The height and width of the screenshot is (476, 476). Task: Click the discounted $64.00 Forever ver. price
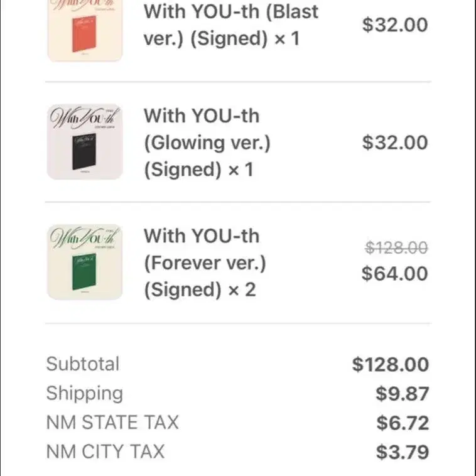pyautogui.click(x=394, y=274)
